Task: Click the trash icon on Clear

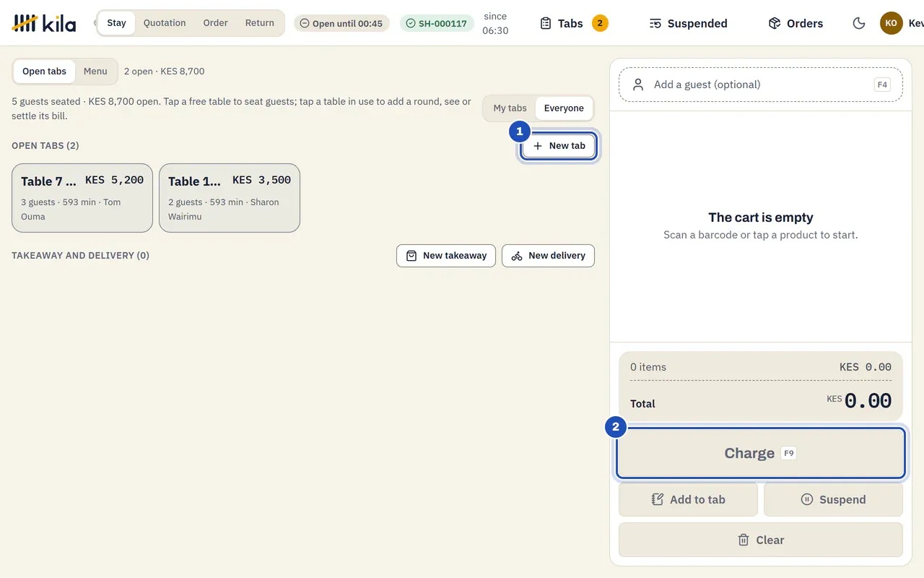Action: pos(744,540)
